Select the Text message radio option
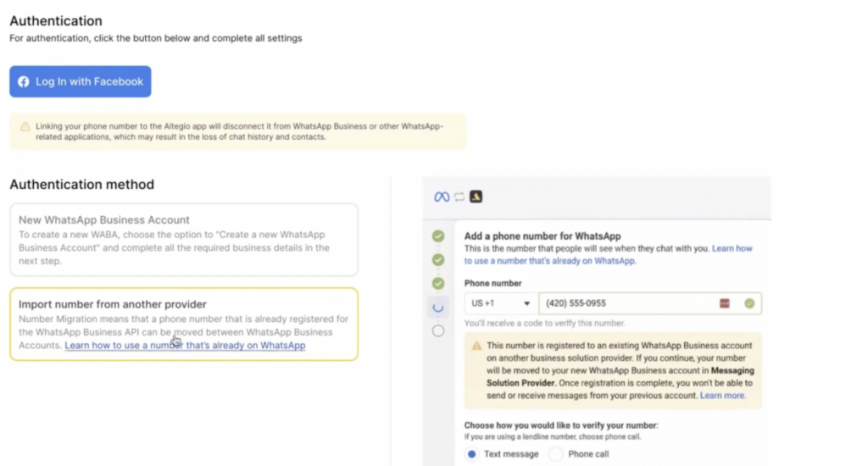This screenshot has height=466, width=868. click(471, 454)
